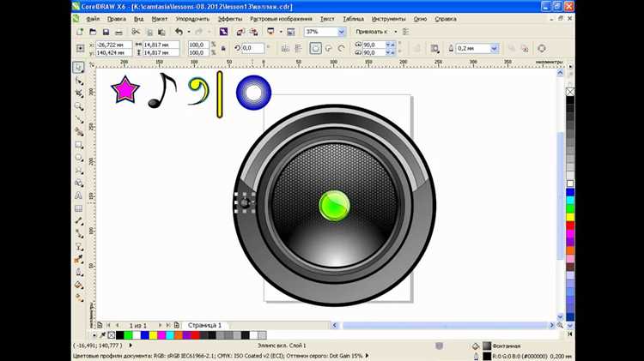
Task: Select the Interactive Fill tool
Action: pos(79,298)
